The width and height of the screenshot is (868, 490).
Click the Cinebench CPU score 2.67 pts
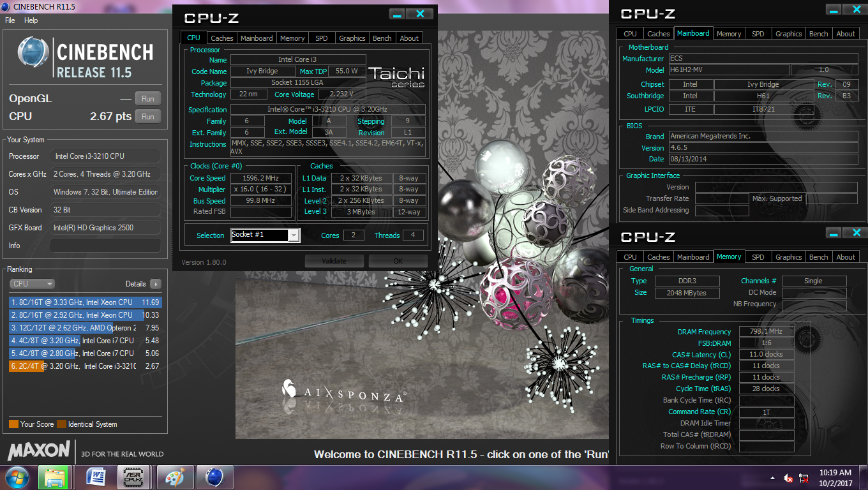pos(110,117)
